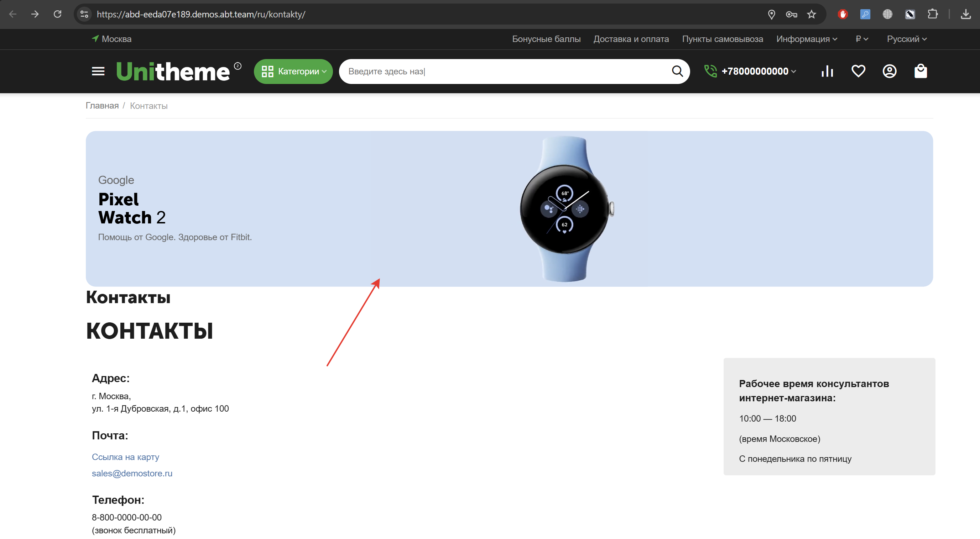Go to Главная breadcrumb
The width and height of the screenshot is (980, 539).
point(102,106)
